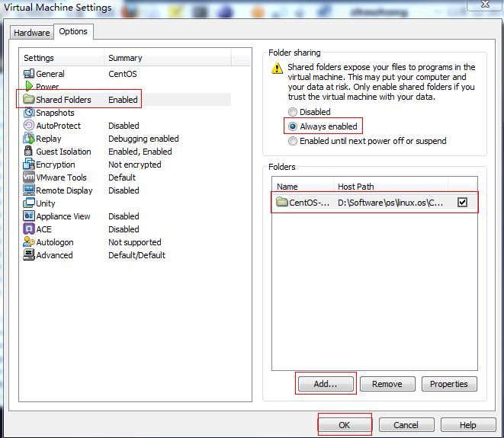The image size is (504, 438).
Task: Select the Remote Display label
Action: 64,190
